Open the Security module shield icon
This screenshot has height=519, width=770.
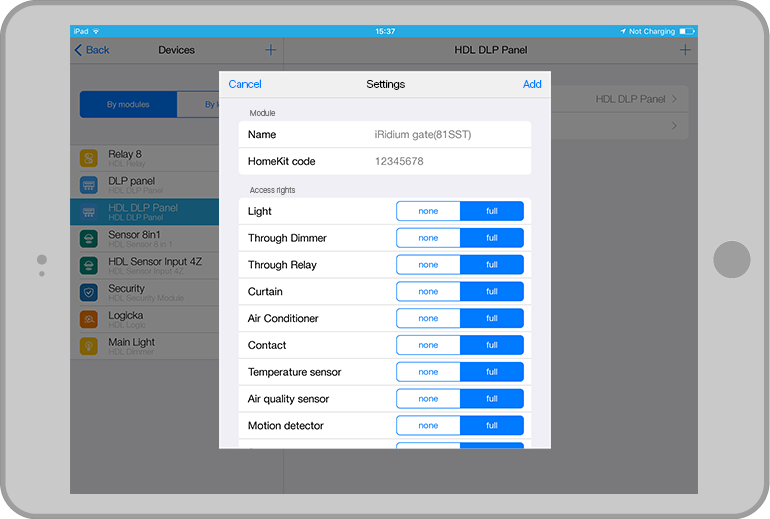pos(88,292)
